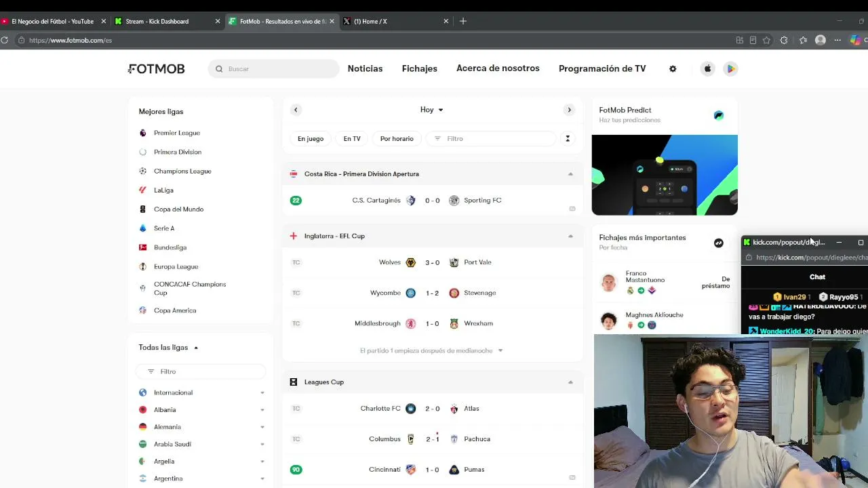
Task: Click the Apple App Store icon
Action: pyautogui.click(x=707, y=68)
